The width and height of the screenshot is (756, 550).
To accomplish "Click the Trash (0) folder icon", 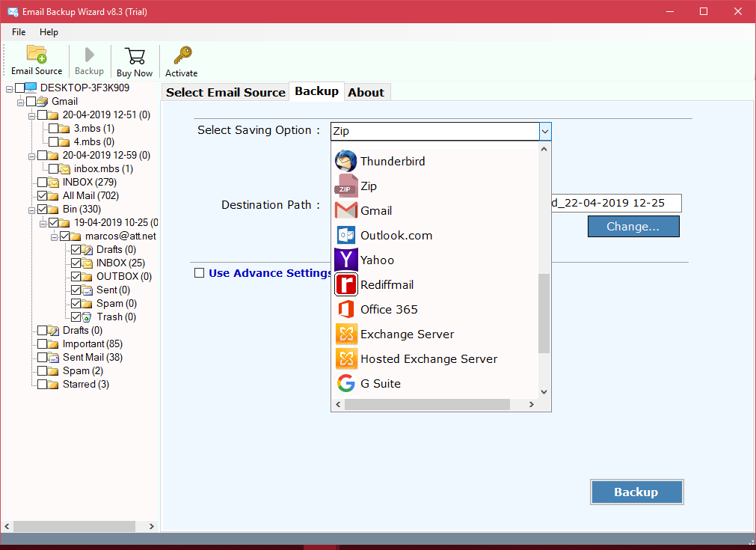I will tap(87, 317).
